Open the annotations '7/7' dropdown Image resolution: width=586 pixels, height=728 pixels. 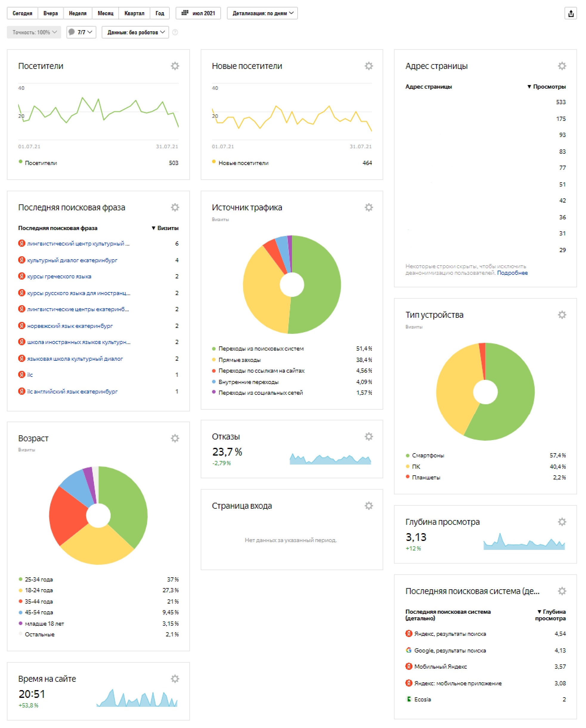click(x=81, y=32)
